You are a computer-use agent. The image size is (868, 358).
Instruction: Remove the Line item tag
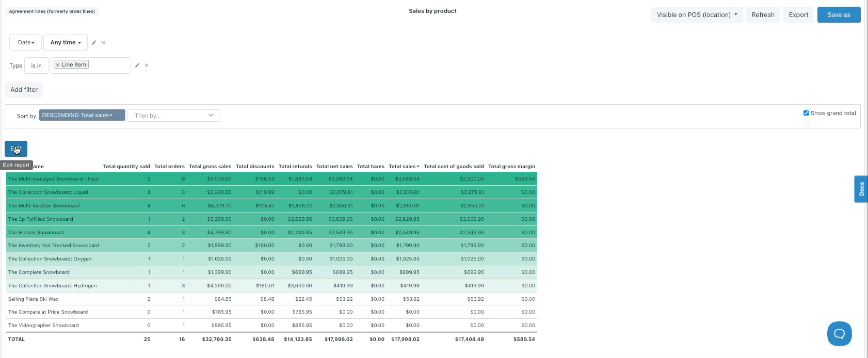58,65
